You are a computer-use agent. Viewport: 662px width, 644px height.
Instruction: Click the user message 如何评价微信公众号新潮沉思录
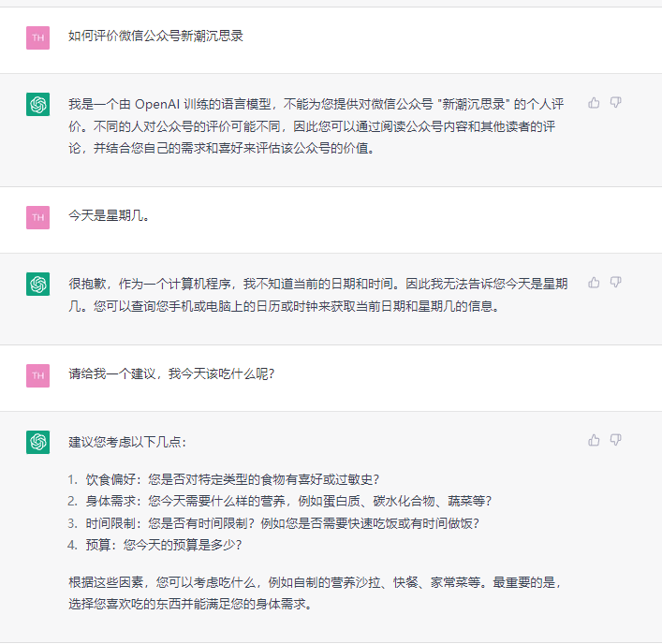(155, 37)
